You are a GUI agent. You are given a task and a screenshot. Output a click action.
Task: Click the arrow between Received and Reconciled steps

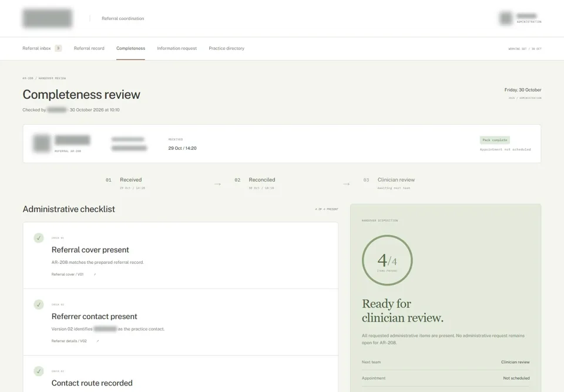click(x=217, y=184)
